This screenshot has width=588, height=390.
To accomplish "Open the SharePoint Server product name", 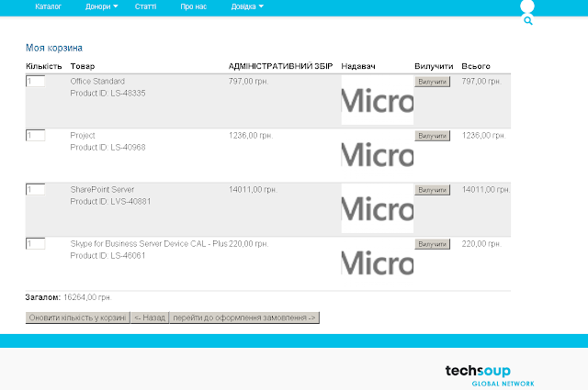I will click(x=102, y=190).
